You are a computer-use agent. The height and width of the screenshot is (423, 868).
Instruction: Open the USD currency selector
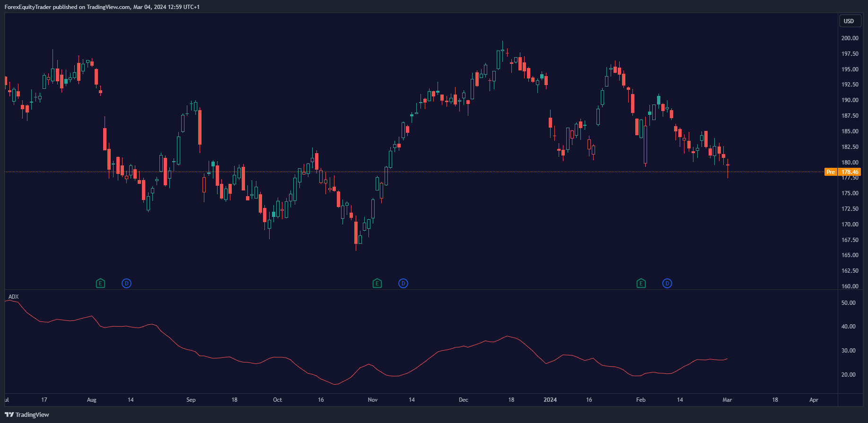coord(849,21)
